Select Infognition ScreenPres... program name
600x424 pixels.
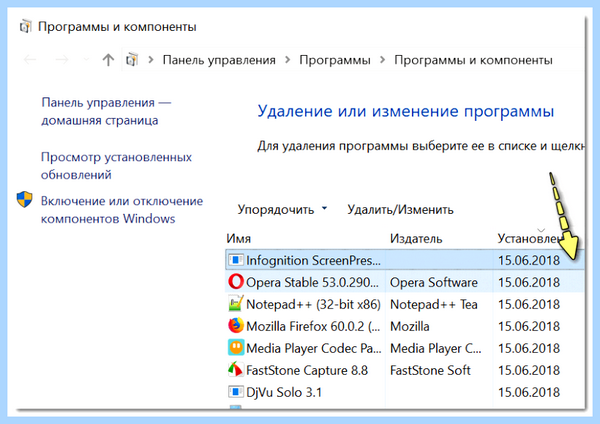[313, 261]
